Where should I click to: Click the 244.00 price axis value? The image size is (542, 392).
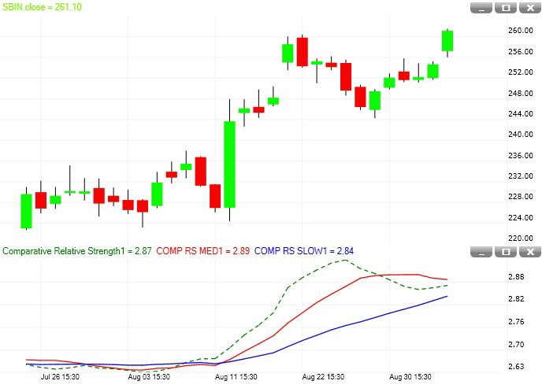click(520, 113)
